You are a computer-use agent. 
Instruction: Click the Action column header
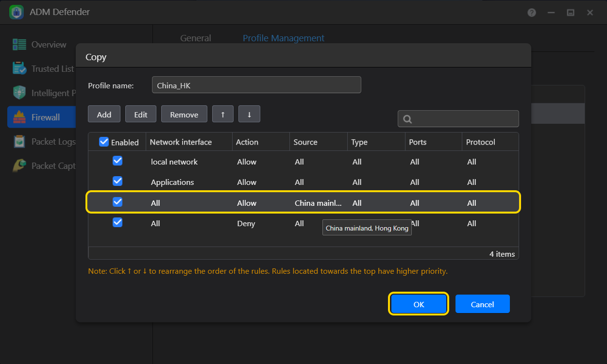pos(261,142)
